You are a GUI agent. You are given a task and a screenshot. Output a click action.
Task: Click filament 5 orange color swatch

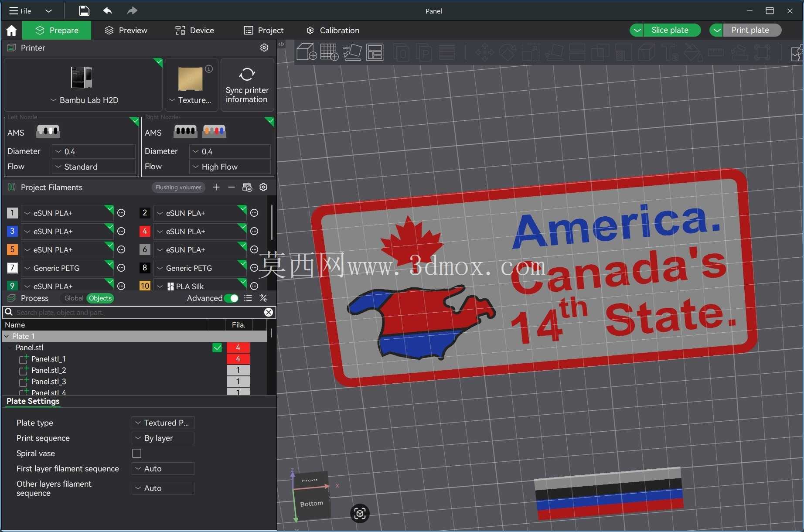pyautogui.click(x=12, y=249)
